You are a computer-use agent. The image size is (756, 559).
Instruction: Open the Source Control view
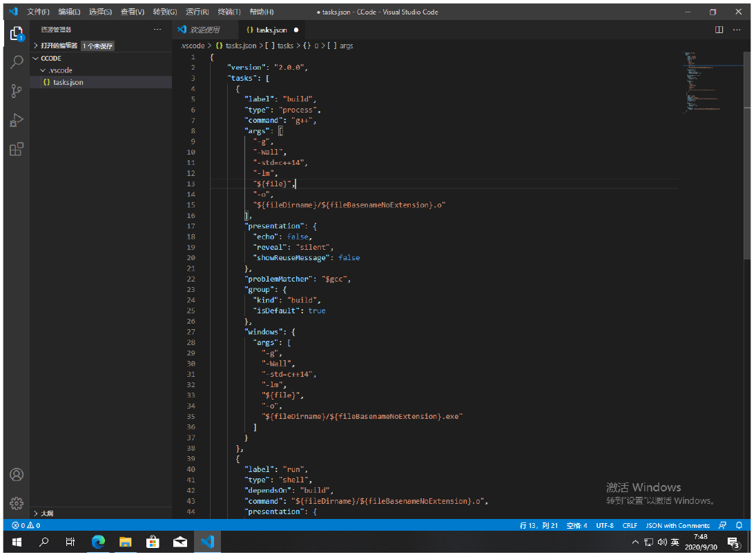(17, 91)
